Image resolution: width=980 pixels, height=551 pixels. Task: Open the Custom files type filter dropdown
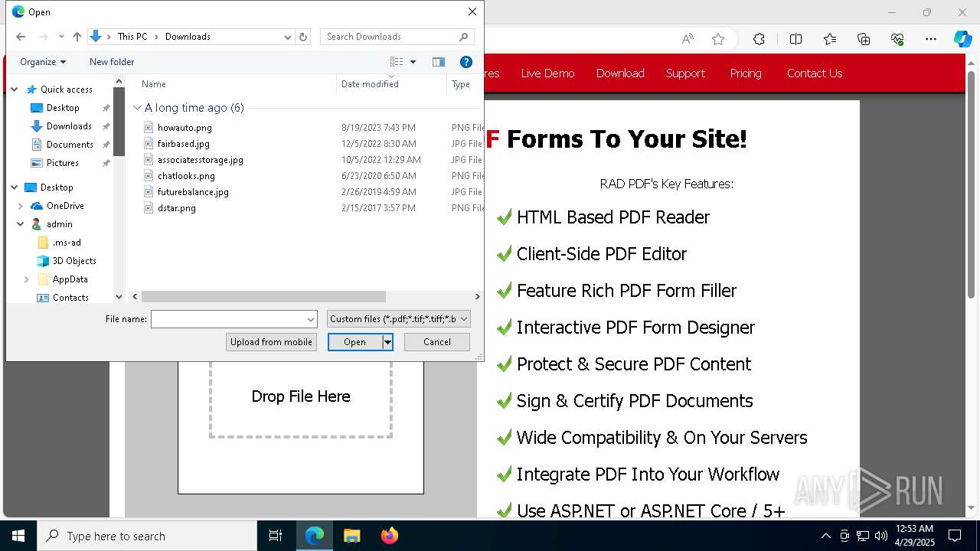click(399, 319)
